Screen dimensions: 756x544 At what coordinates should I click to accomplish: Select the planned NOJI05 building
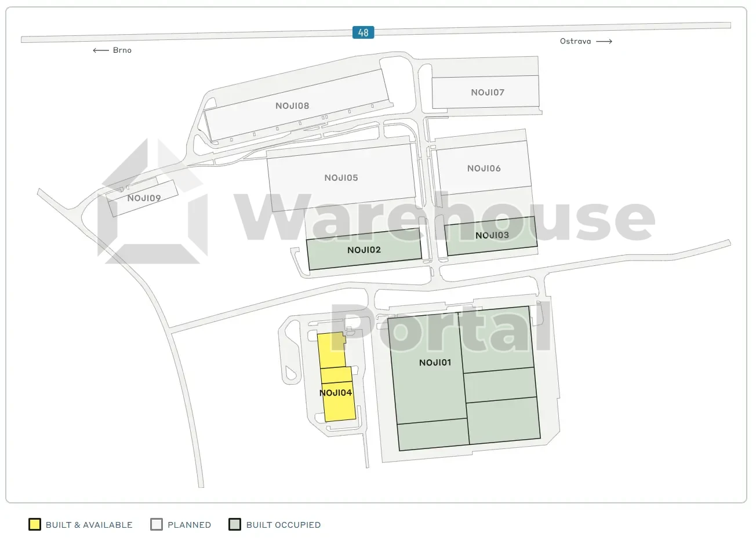click(341, 178)
